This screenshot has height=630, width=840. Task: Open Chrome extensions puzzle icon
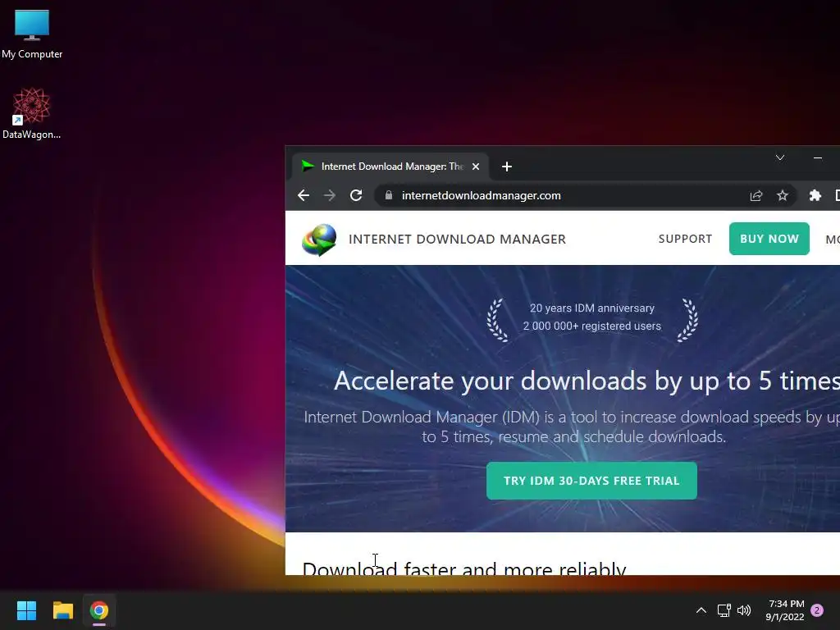tap(815, 195)
